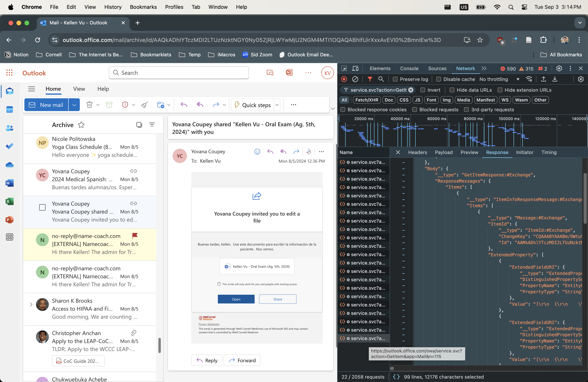588x382 pixels.
Task: Export HAR with the download icon
Action: tap(555, 79)
